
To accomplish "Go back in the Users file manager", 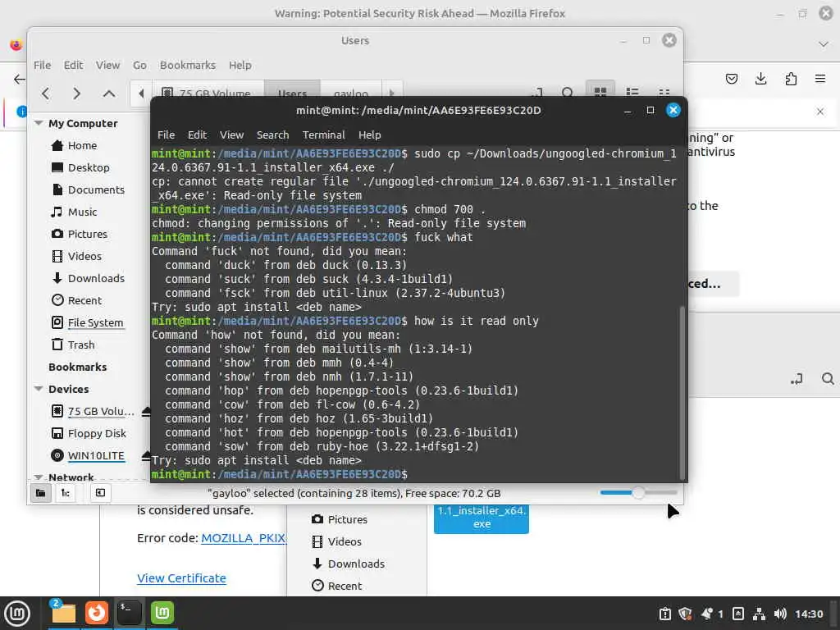I will (x=46, y=94).
